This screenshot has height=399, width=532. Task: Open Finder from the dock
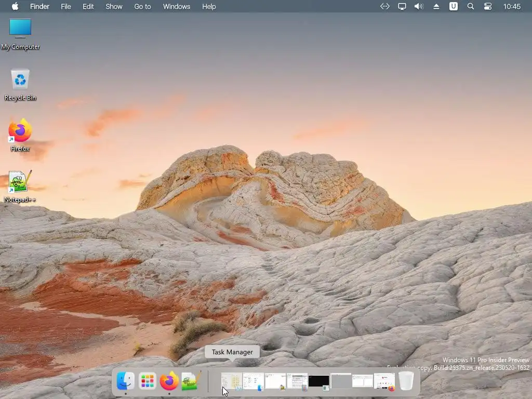pos(125,381)
